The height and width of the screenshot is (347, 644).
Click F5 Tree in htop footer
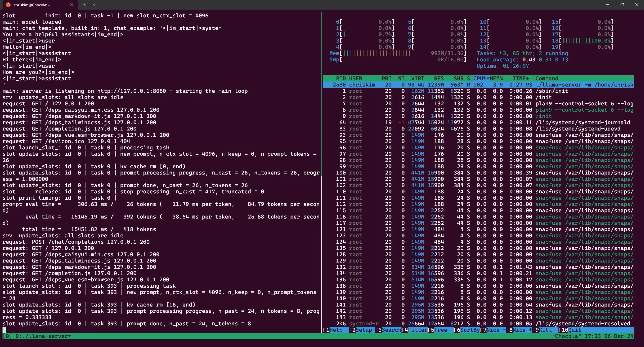441,330
